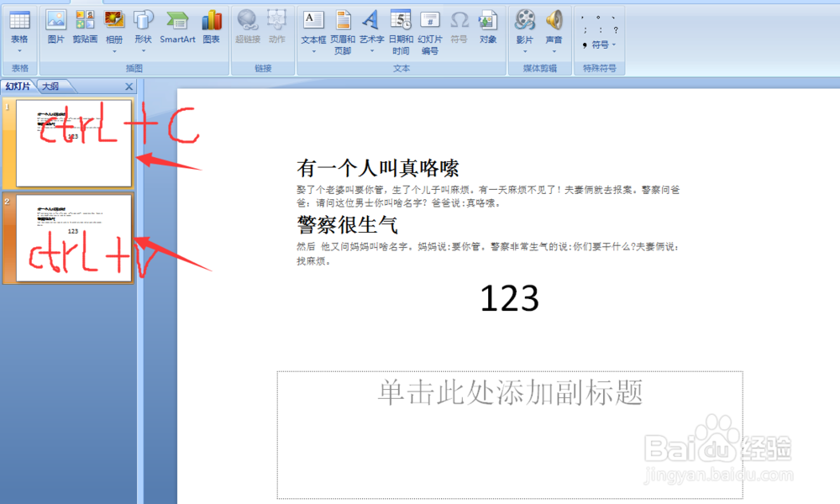Click the 超链接 hyperlink icon
The image size is (840, 504).
coord(248,27)
